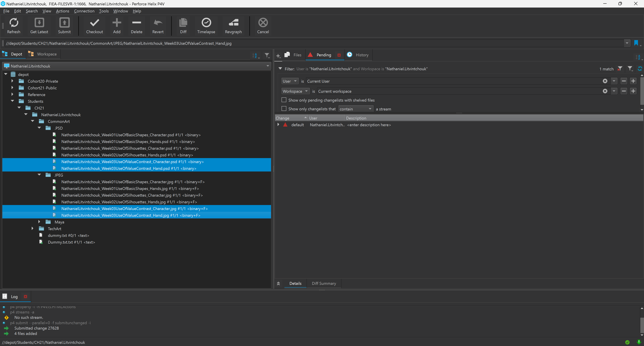Click the blue bookmark icon

tap(636, 43)
